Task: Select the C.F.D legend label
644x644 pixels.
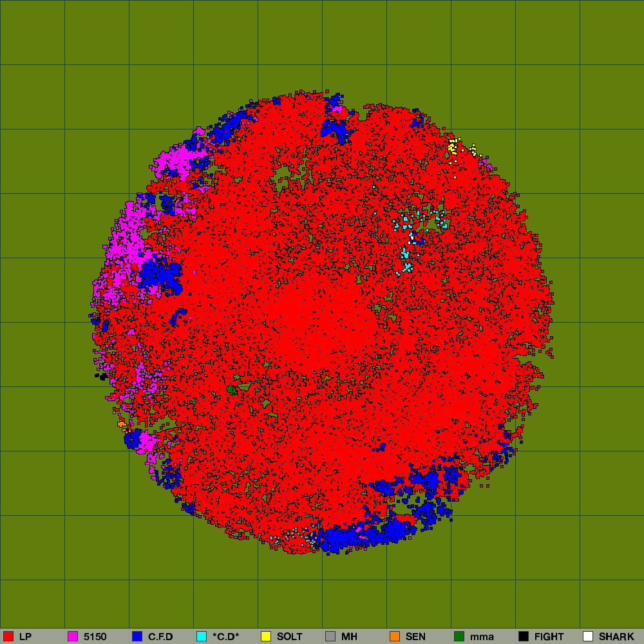Action: tap(160, 637)
